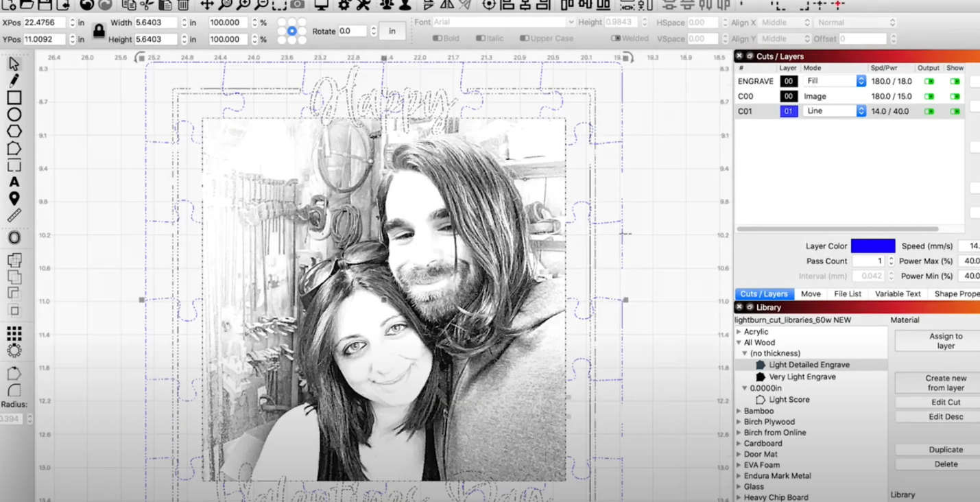980x502 pixels.
Task: Click the blue Layer Color swatch
Action: (872, 246)
